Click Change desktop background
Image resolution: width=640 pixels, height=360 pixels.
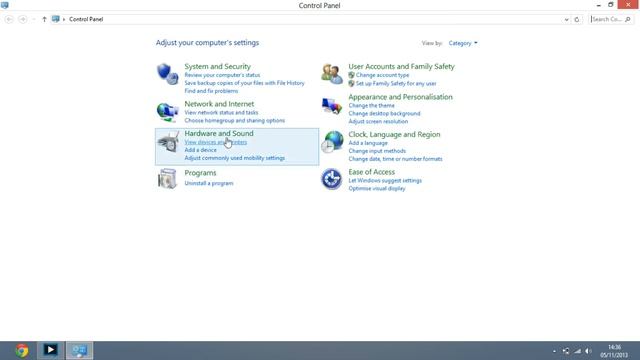click(384, 113)
